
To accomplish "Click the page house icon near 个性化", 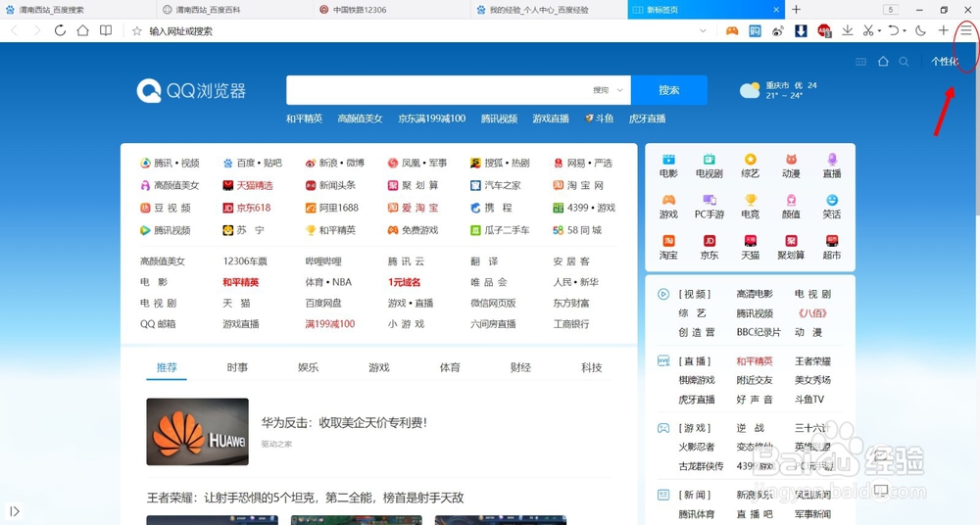I will click(x=883, y=62).
